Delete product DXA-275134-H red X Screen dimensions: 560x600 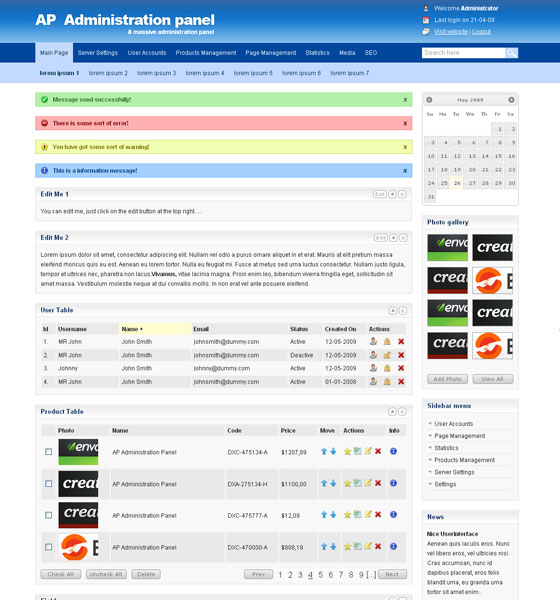378,483
